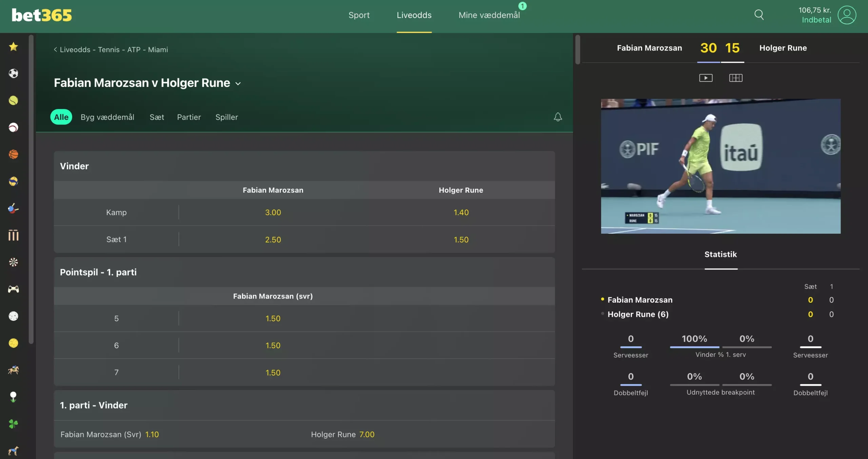The width and height of the screenshot is (868, 459).
Task: Switch to Spiller tab
Action: 226,117
